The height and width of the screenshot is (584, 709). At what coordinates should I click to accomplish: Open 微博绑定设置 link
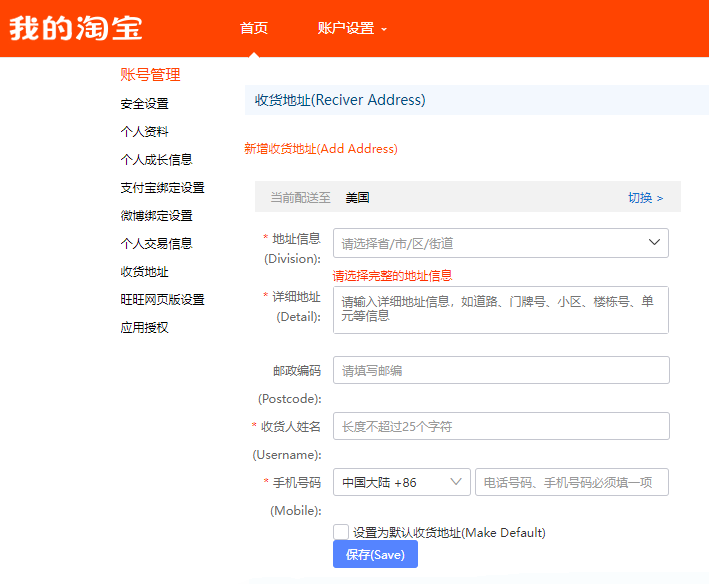(x=156, y=216)
